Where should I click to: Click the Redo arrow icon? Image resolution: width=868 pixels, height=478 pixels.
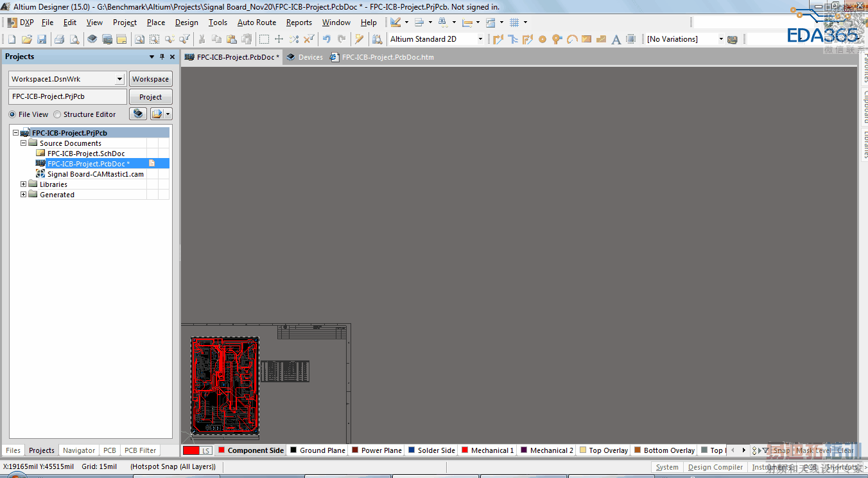(x=342, y=39)
